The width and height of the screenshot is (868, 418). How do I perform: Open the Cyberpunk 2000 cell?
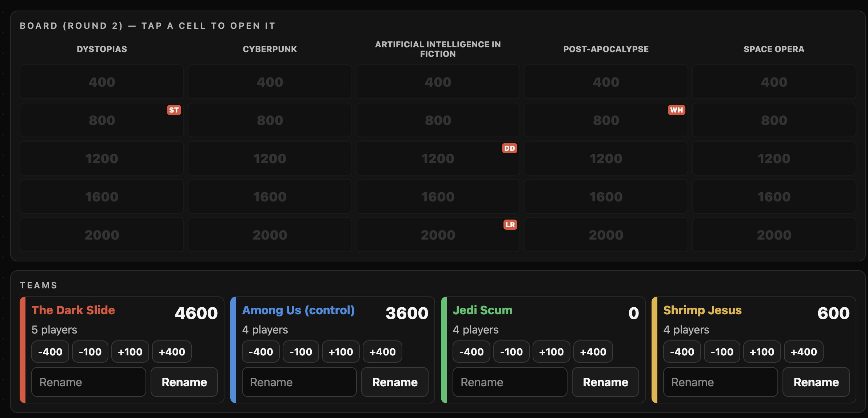pyautogui.click(x=270, y=235)
